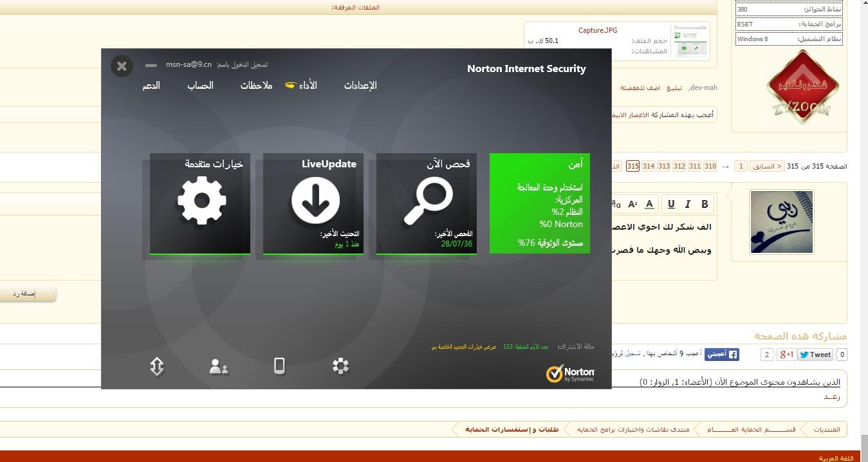
Task: Jump to first forum page 1
Action: (741, 166)
